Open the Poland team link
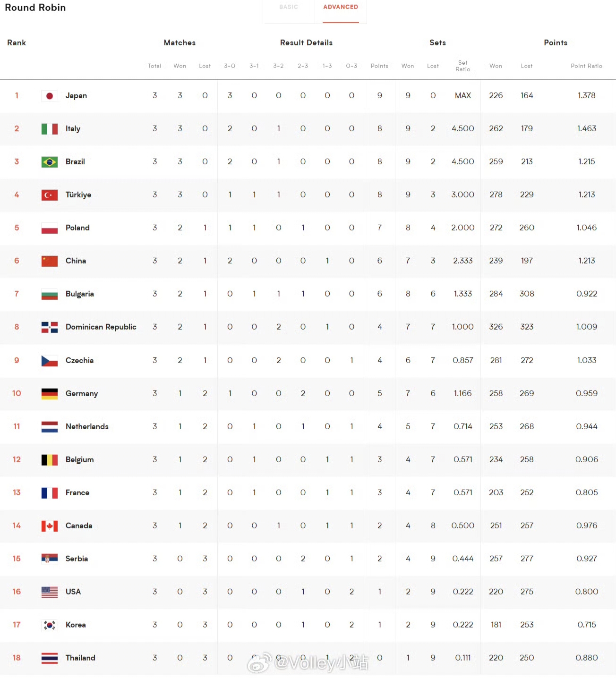 point(77,228)
